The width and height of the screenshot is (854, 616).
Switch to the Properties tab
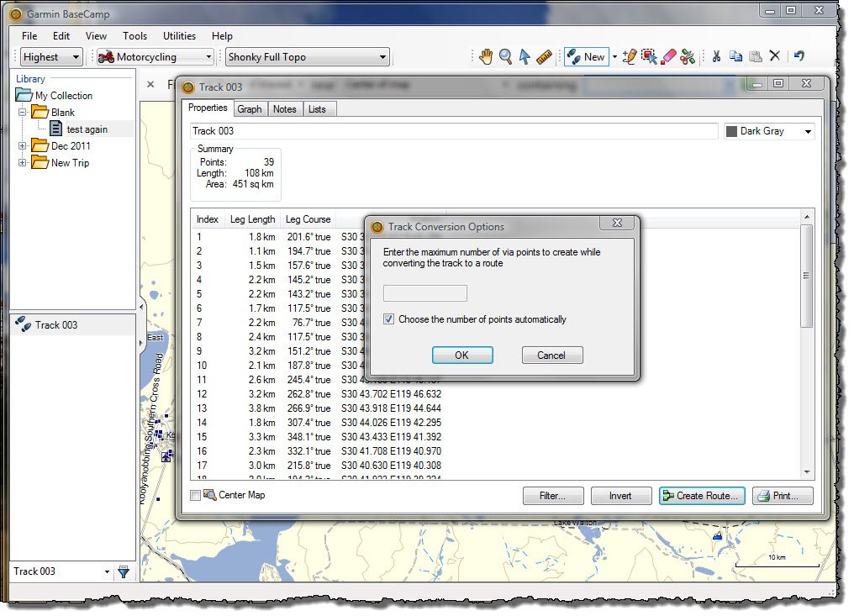(208, 108)
